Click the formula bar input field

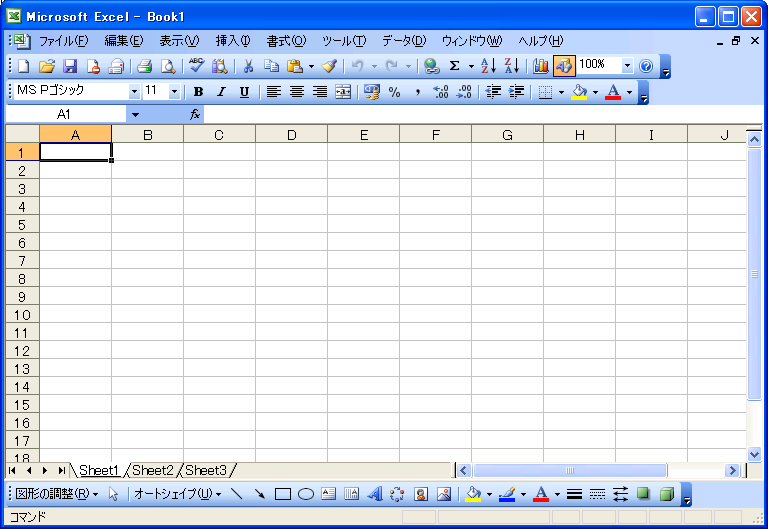coord(482,115)
